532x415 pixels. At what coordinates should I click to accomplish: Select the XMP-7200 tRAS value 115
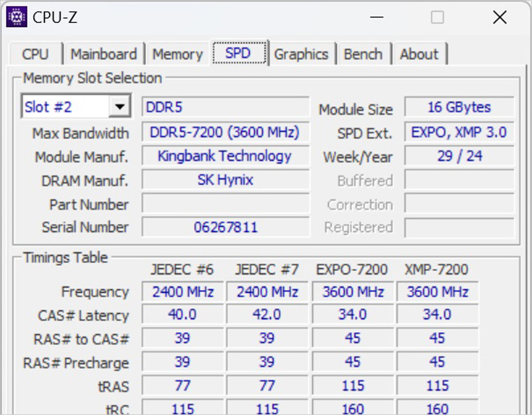point(438,385)
